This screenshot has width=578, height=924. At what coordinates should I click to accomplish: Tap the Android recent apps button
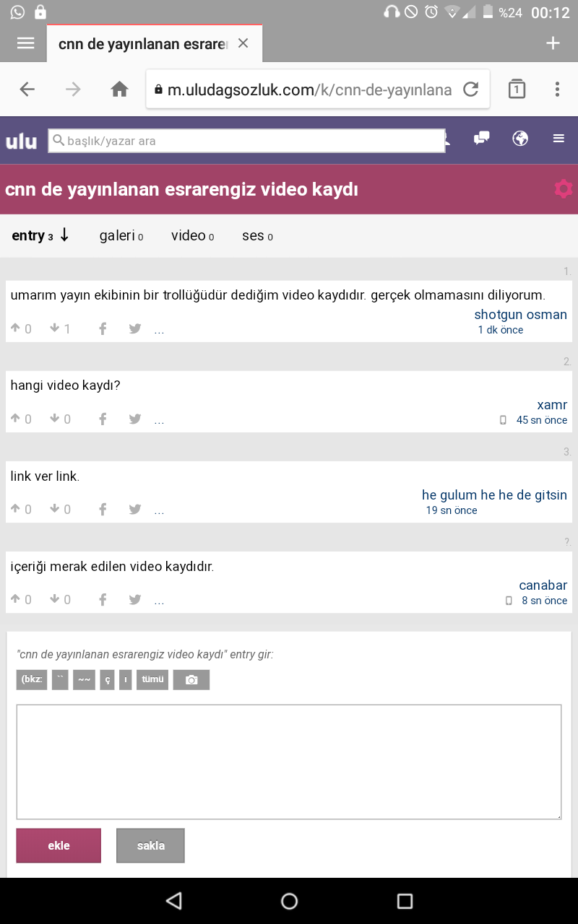[x=405, y=901]
